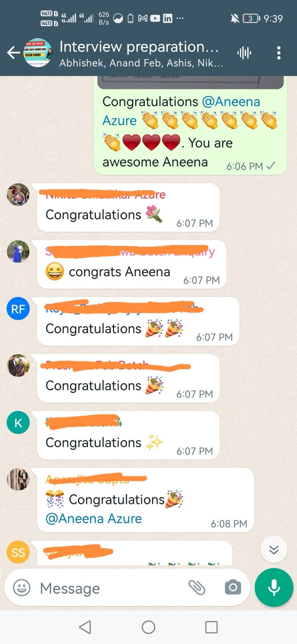297x644 pixels.
Task: Jump to latest messages with double-chevron button
Action: tap(274, 549)
